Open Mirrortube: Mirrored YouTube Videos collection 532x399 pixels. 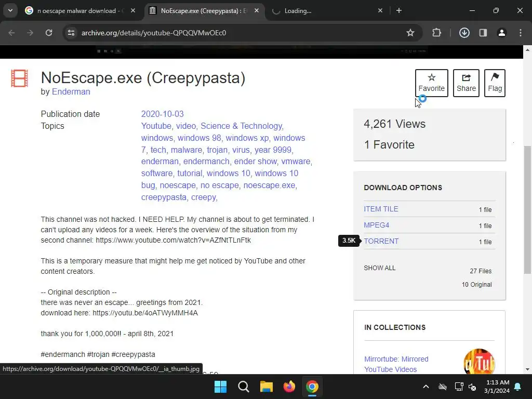tap(396, 364)
